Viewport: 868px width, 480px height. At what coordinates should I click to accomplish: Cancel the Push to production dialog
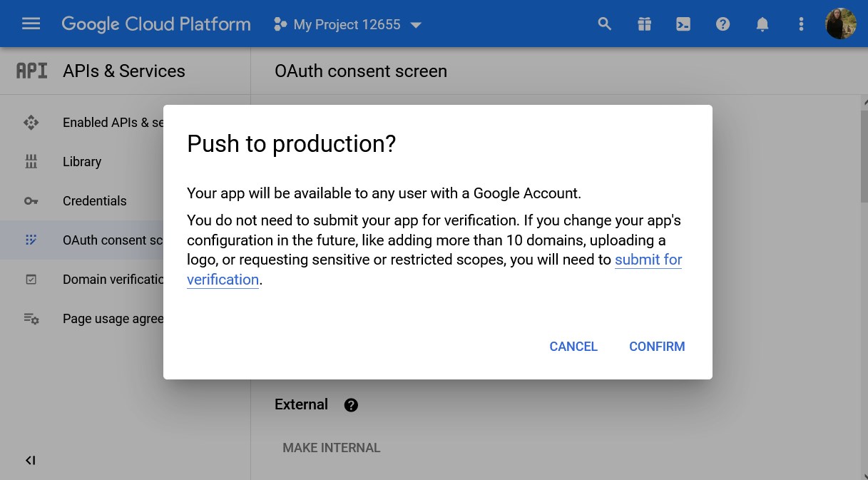[573, 347]
